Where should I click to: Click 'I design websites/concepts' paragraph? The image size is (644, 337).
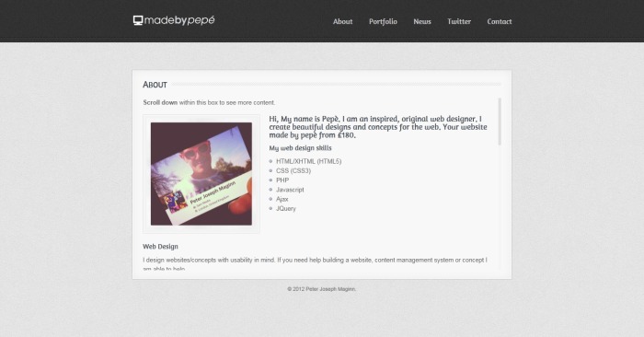point(315,264)
